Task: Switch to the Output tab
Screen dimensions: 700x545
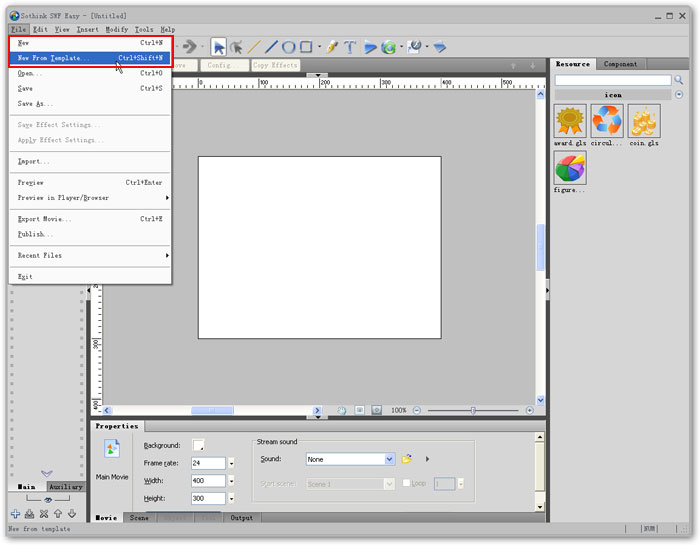Action: [x=242, y=518]
